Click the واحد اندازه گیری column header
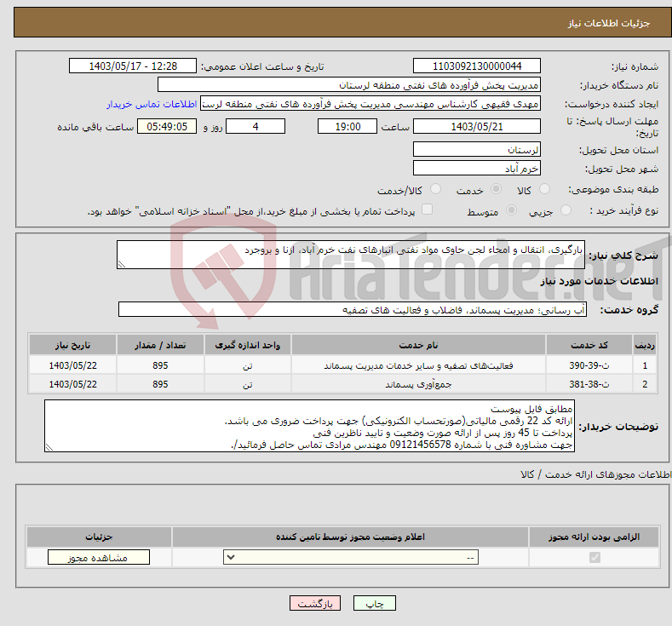The height and width of the screenshot is (626, 672). pyautogui.click(x=247, y=345)
